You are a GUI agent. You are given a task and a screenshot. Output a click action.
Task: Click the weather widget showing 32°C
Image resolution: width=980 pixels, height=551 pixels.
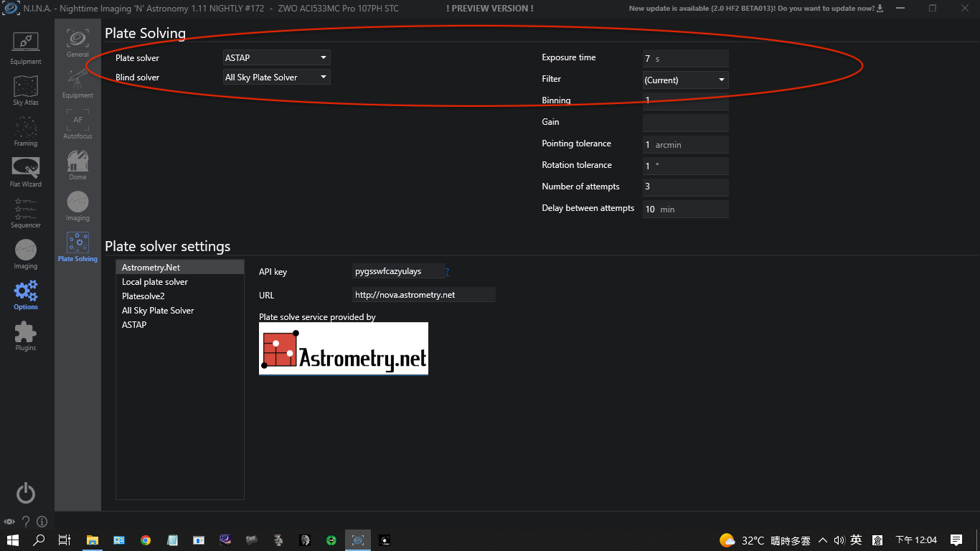pos(765,540)
